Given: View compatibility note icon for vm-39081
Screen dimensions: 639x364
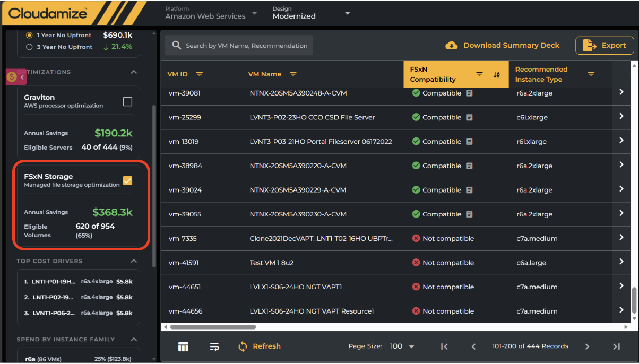Looking at the screenshot, I should [469, 93].
